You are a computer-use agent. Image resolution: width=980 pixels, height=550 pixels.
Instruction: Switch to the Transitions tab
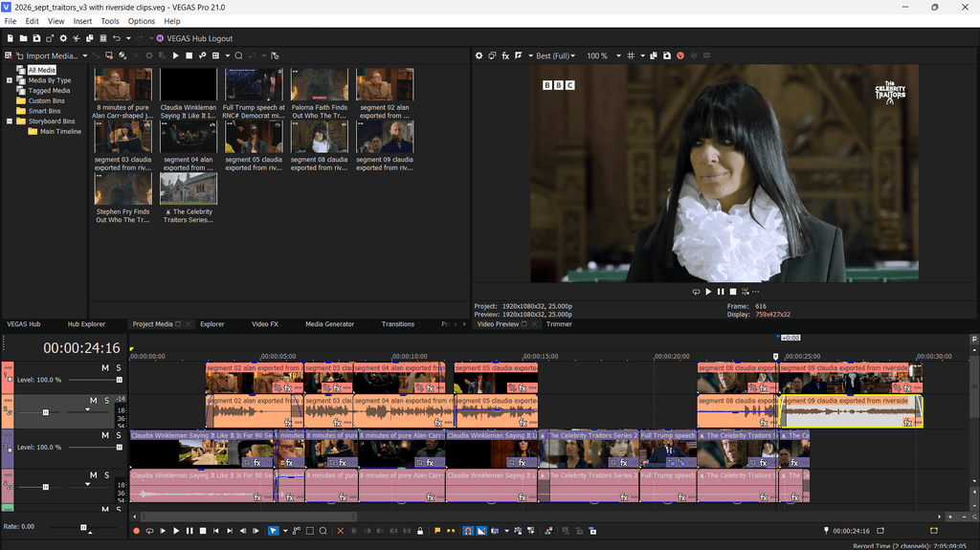click(x=397, y=323)
